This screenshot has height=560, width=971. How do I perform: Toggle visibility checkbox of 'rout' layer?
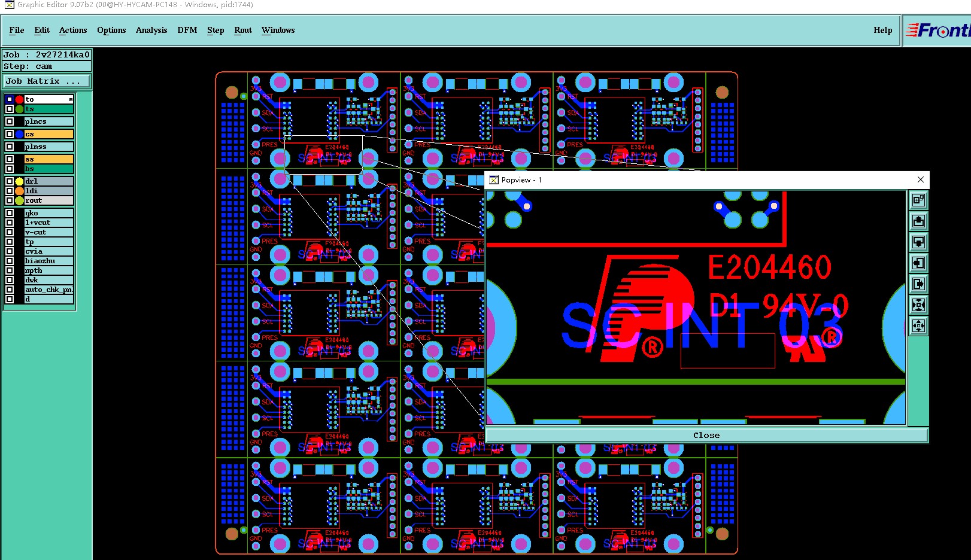click(10, 200)
